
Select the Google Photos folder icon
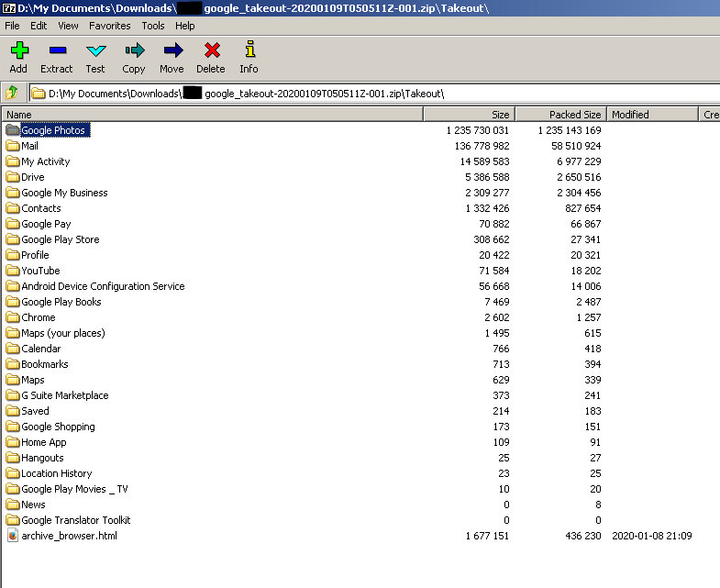point(13,130)
